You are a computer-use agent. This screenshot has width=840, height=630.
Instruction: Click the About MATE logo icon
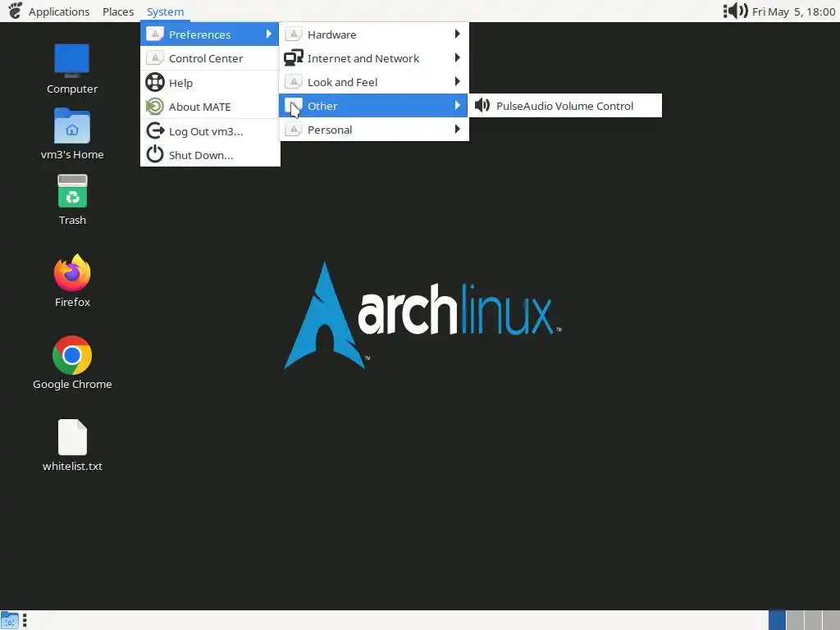[x=155, y=106]
